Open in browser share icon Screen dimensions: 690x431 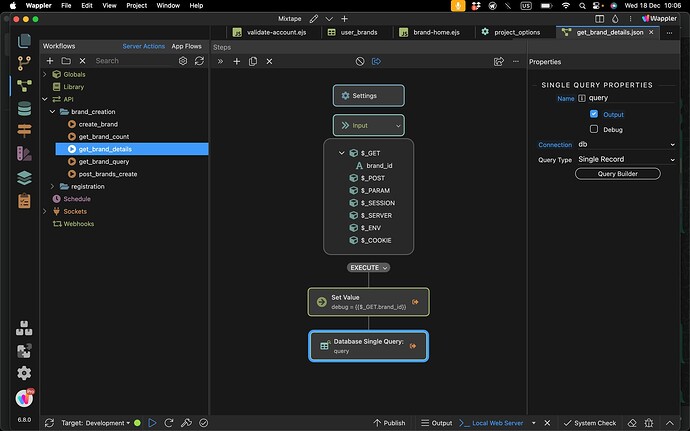[x=499, y=61]
